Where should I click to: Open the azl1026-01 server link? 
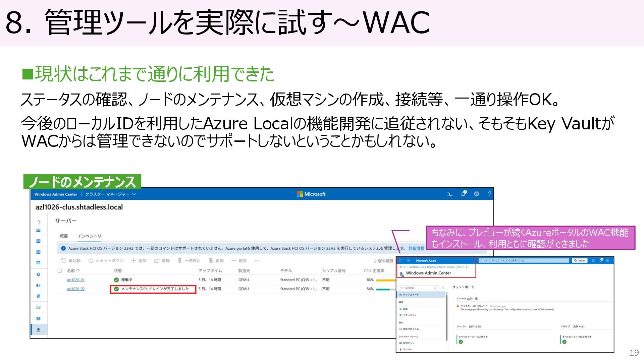click(x=75, y=280)
